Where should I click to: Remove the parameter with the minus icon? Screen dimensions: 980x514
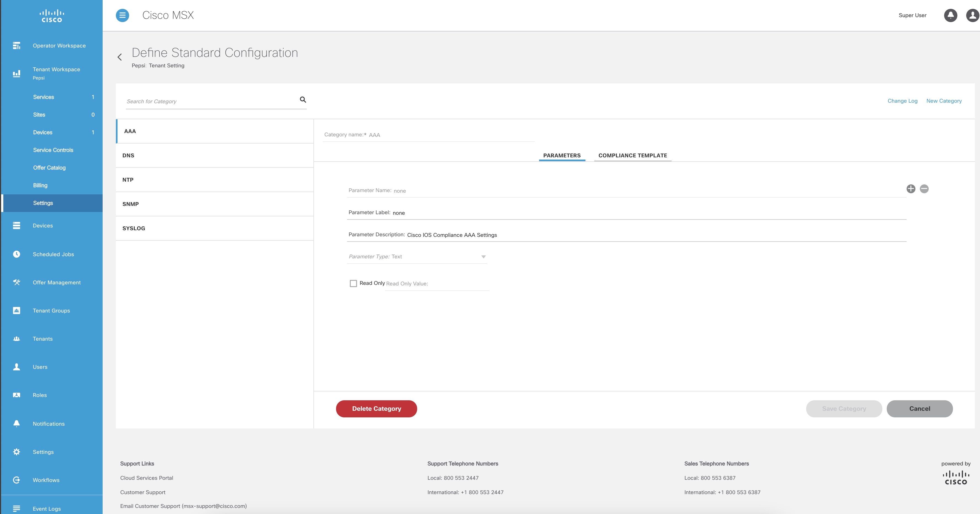924,189
